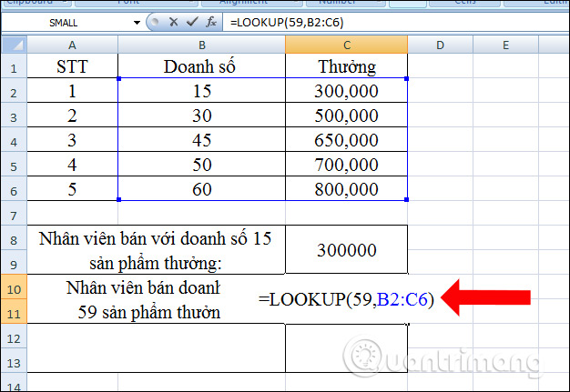The height and width of the screenshot is (392, 570).
Task: Select column B header
Action: pos(202,45)
